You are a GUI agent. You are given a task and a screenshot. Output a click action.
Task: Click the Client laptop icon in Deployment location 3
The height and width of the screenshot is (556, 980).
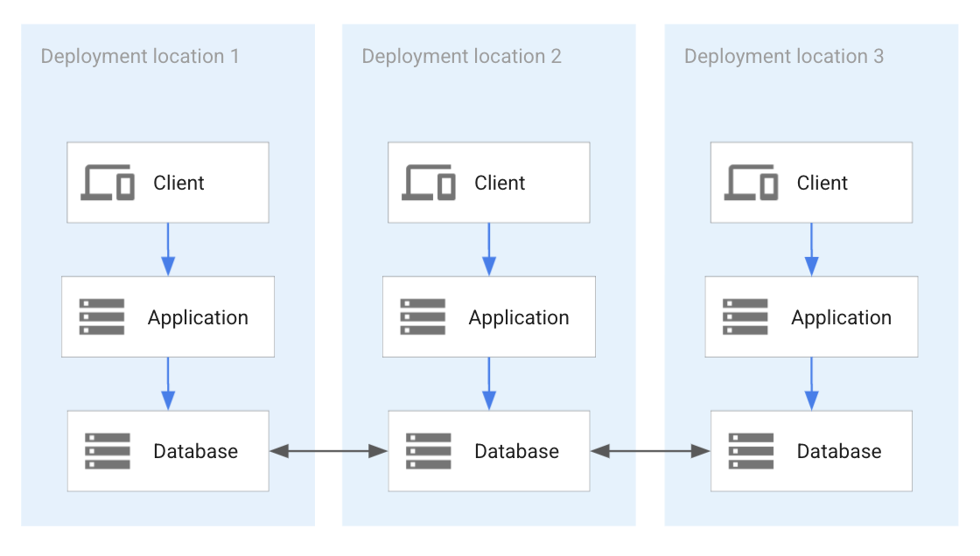click(x=751, y=180)
